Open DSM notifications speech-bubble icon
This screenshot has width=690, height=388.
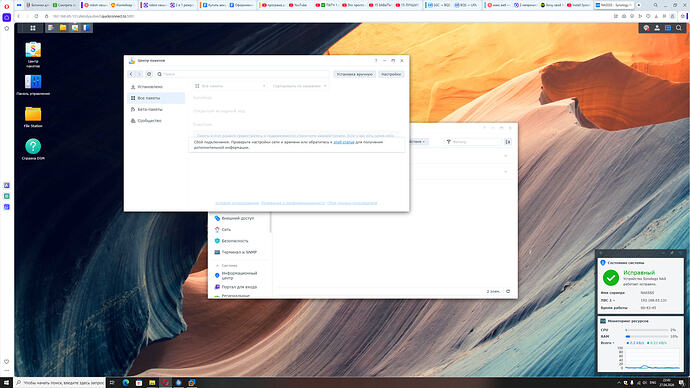(x=646, y=28)
